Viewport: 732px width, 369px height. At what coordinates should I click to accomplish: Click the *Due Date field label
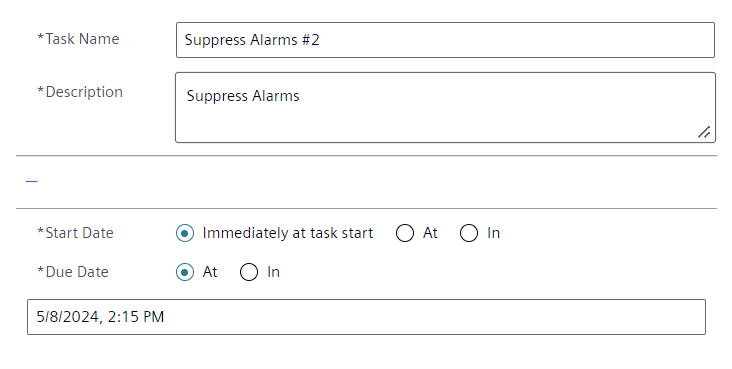pyautogui.click(x=73, y=272)
